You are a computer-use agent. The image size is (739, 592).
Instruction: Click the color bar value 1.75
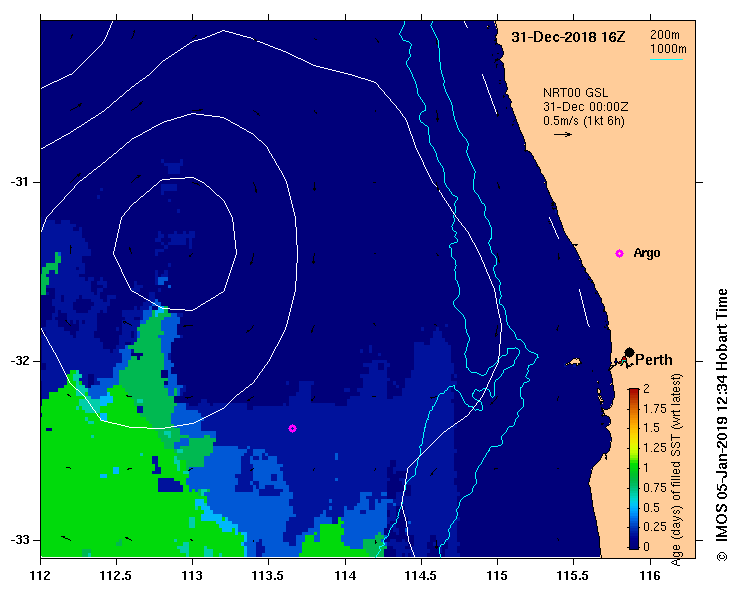[x=655, y=409]
